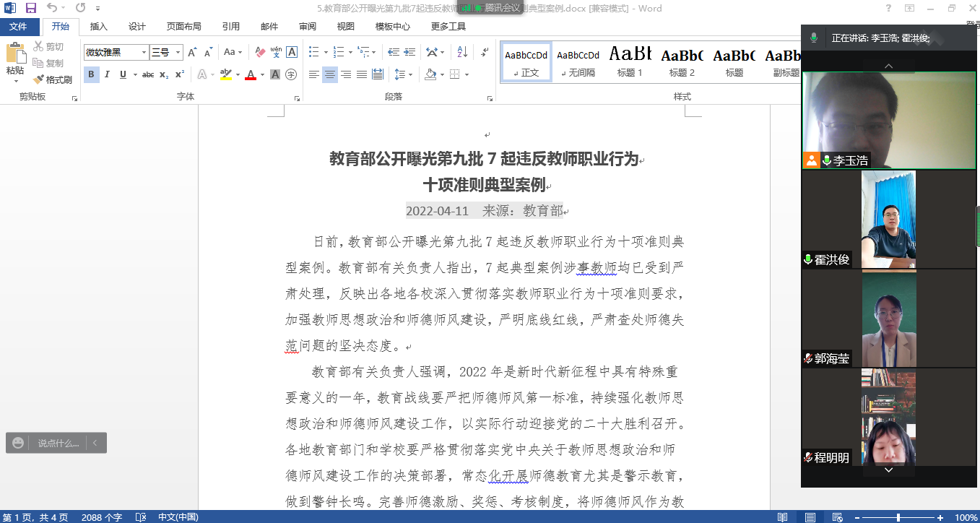The image size is (980, 523).
Task: Click the save icon in quick access toolbar
Action: coord(31,8)
